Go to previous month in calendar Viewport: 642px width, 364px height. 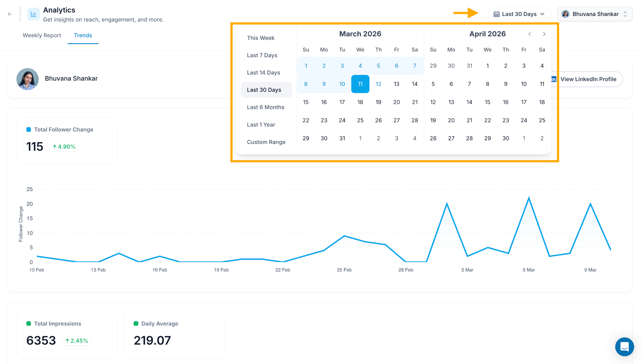pos(529,34)
